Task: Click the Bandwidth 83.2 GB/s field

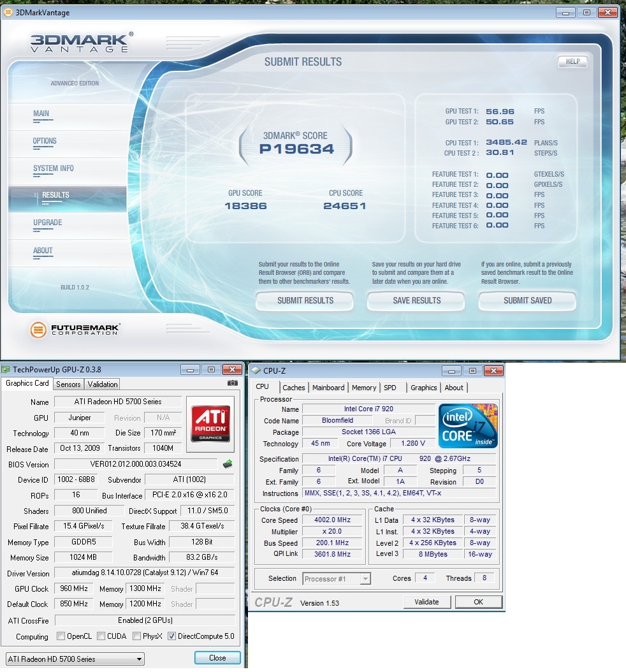Action: (202, 557)
